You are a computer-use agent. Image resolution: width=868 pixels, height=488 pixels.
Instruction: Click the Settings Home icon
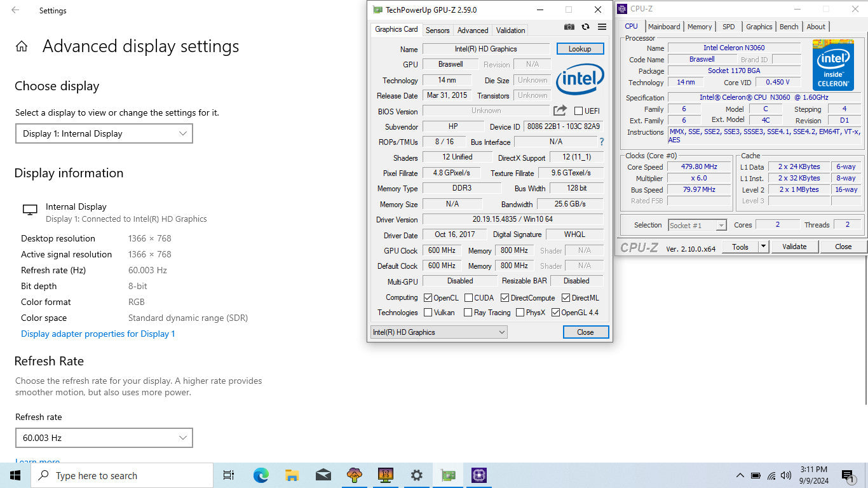coord(22,46)
